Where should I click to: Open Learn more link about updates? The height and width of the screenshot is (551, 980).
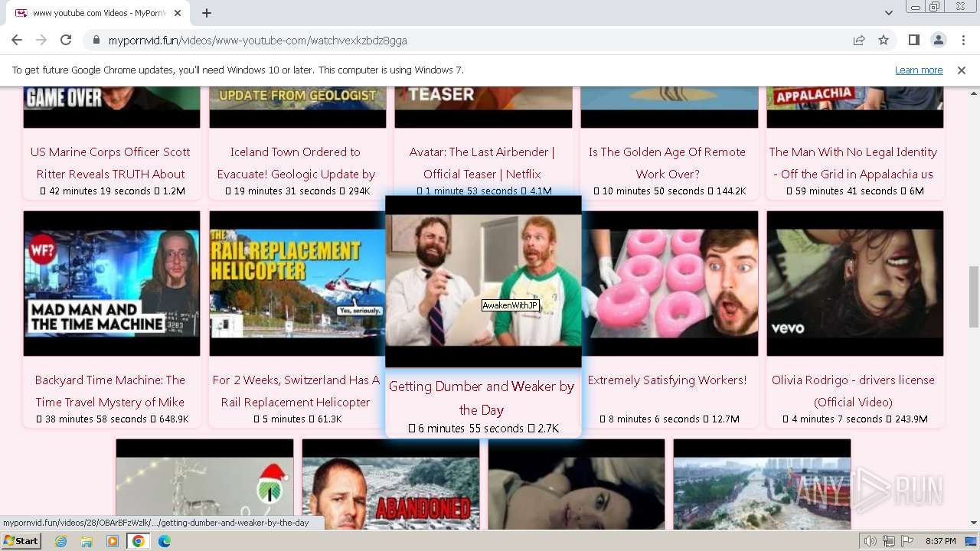coord(919,70)
